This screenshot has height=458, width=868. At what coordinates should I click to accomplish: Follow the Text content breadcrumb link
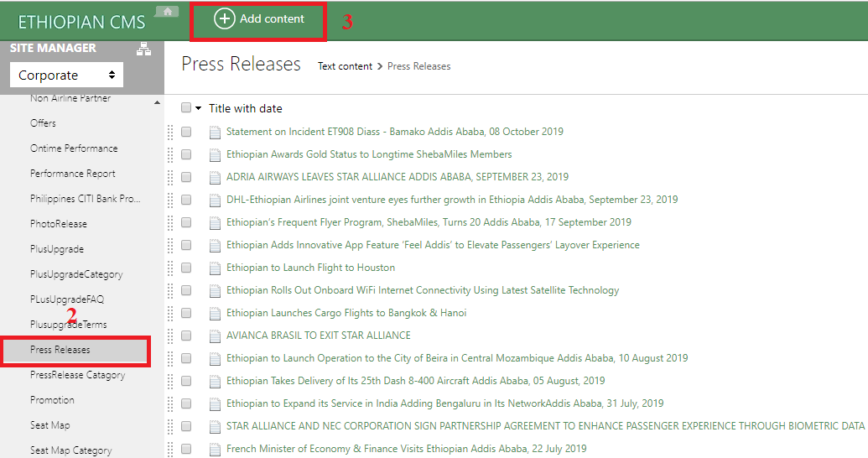[x=345, y=66]
